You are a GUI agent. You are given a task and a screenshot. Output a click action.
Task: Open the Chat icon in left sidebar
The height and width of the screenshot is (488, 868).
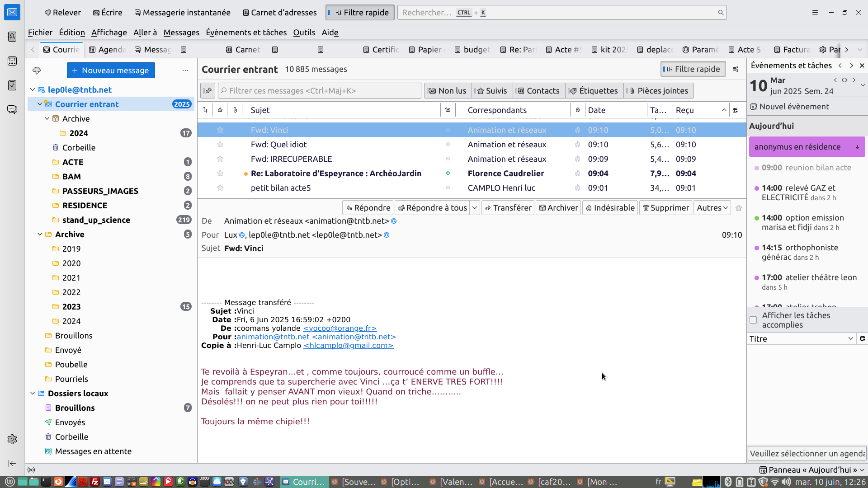point(12,110)
